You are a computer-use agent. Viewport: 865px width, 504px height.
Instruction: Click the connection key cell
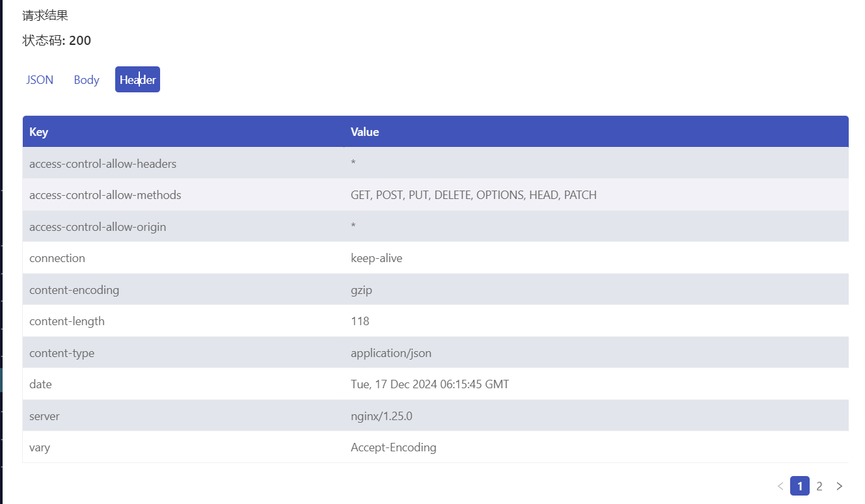point(184,258)
